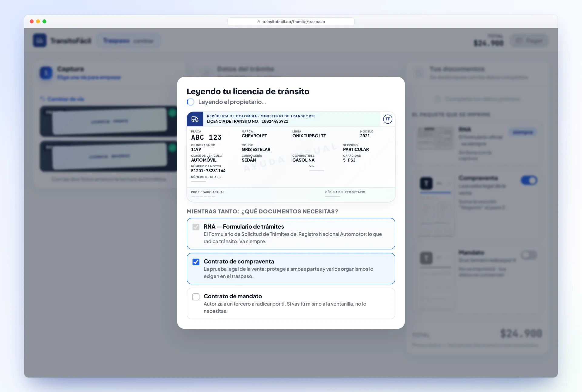Click the ONIX TURBO LTZ línea value
Image resolution: width=582 pixels, height=392 pixels.
click(x=309, y=136)
